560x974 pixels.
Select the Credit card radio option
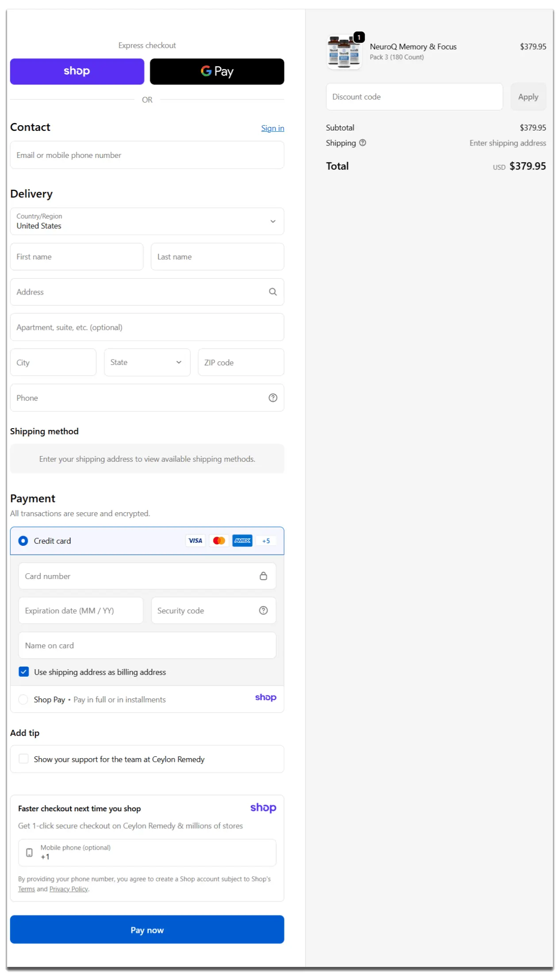coord(23,541)
